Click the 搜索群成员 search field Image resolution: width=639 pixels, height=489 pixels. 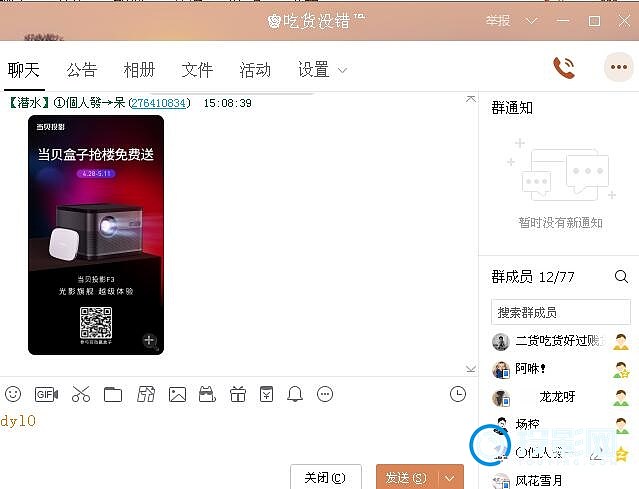point(560,312)
